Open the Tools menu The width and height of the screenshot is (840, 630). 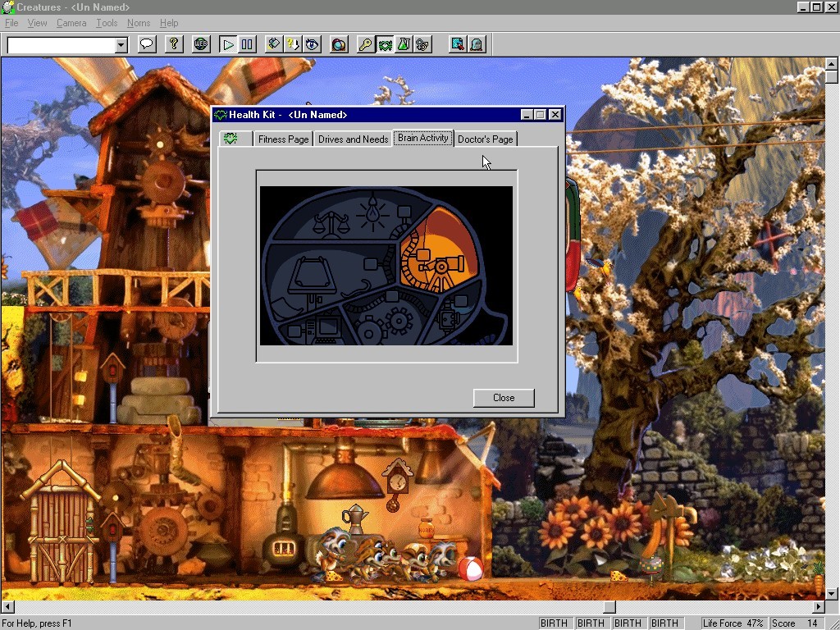(x=107, y=23)
